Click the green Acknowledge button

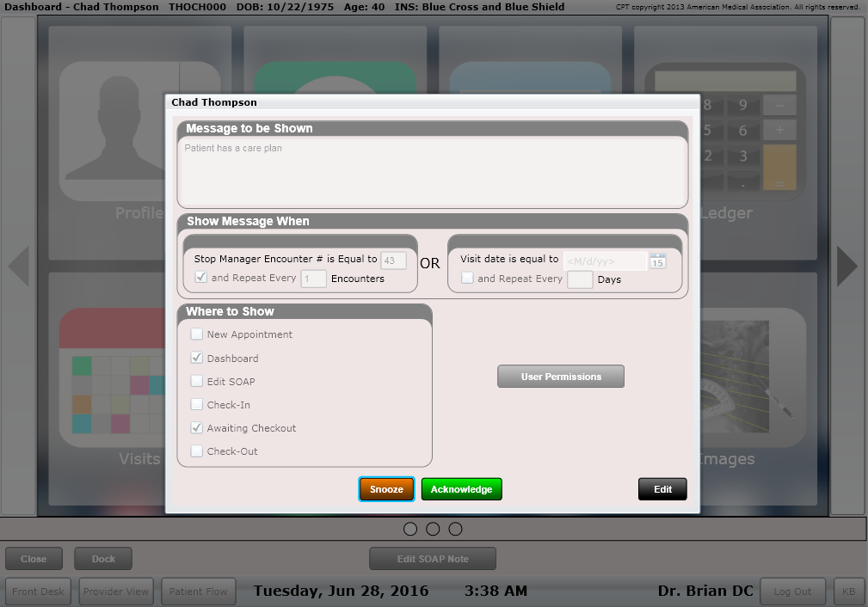pos(461,489)
